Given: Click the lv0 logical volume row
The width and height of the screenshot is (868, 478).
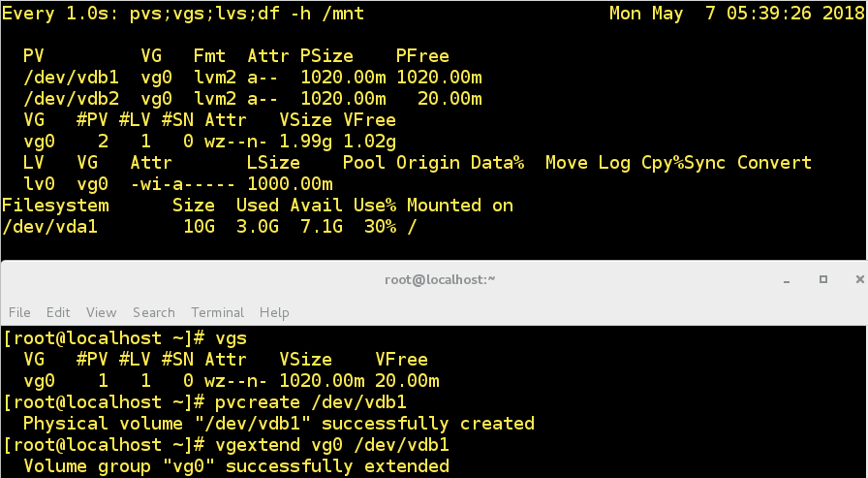Looking at the screenshot, I should pos(178,184).
